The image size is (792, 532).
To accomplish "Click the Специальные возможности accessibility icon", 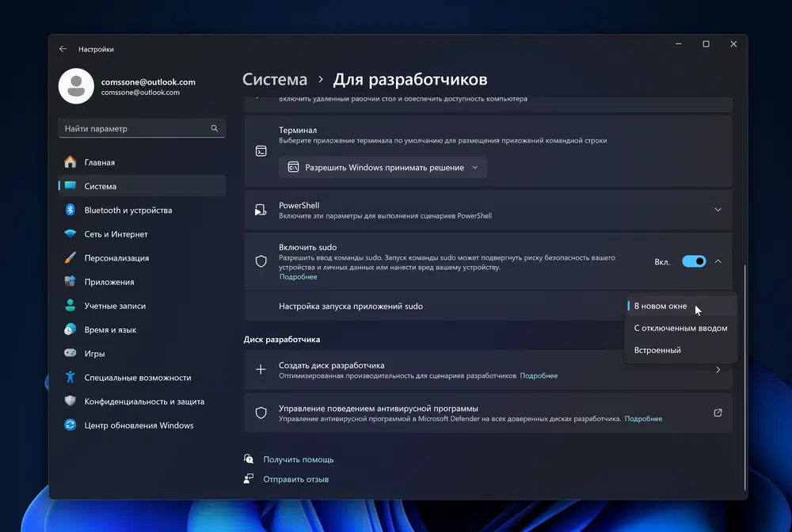I will click(70, 377).
